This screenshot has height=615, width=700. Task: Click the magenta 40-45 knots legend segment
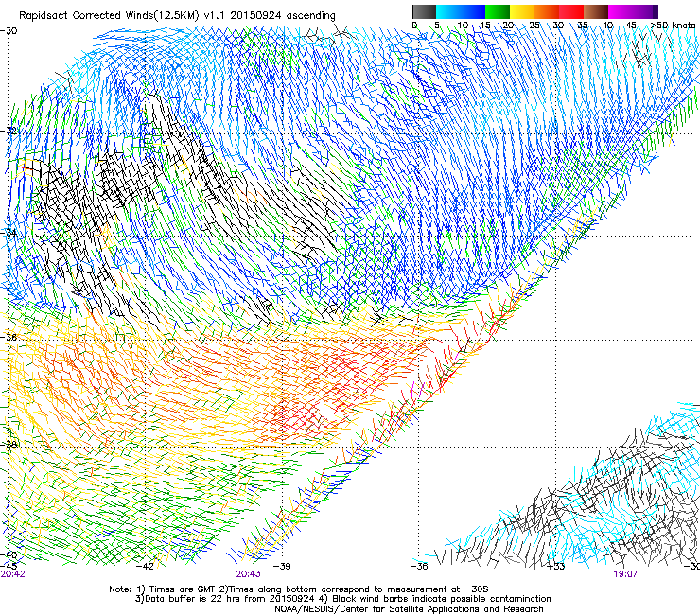tap(621, 11)
